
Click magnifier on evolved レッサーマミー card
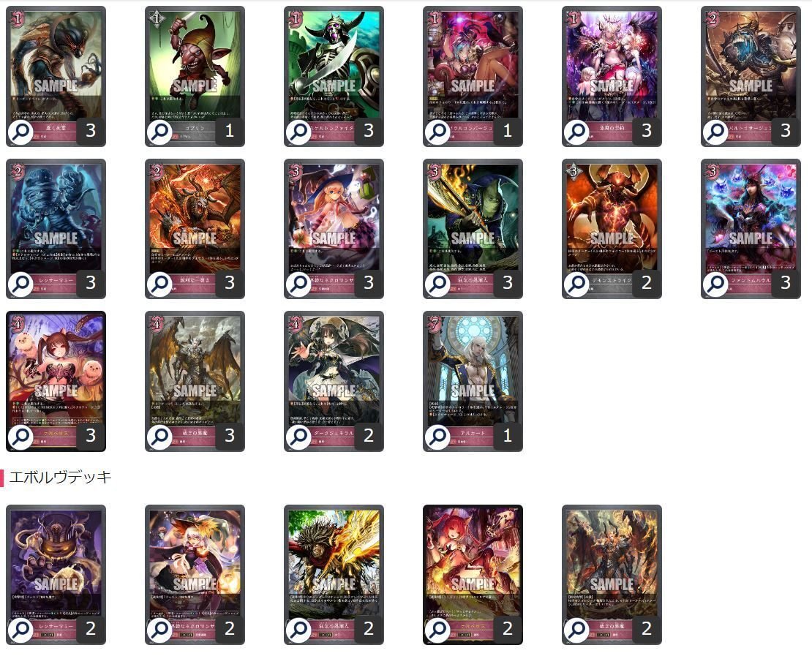pos(20,630)
